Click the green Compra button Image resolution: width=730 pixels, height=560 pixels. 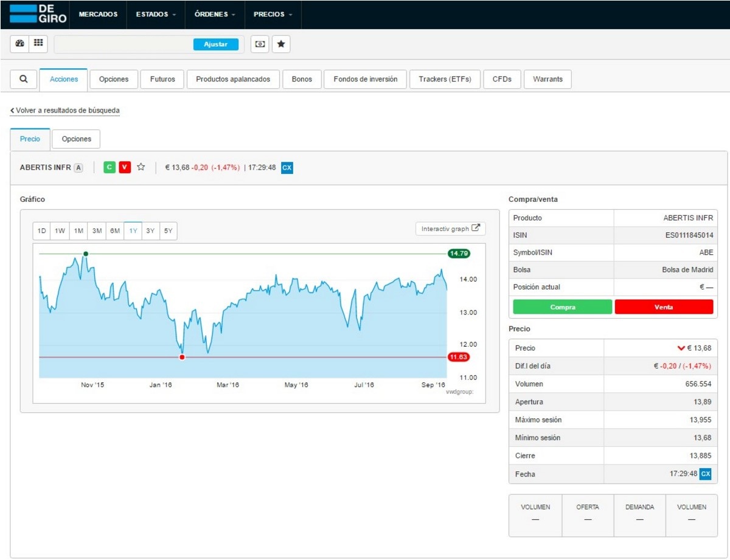563,307
